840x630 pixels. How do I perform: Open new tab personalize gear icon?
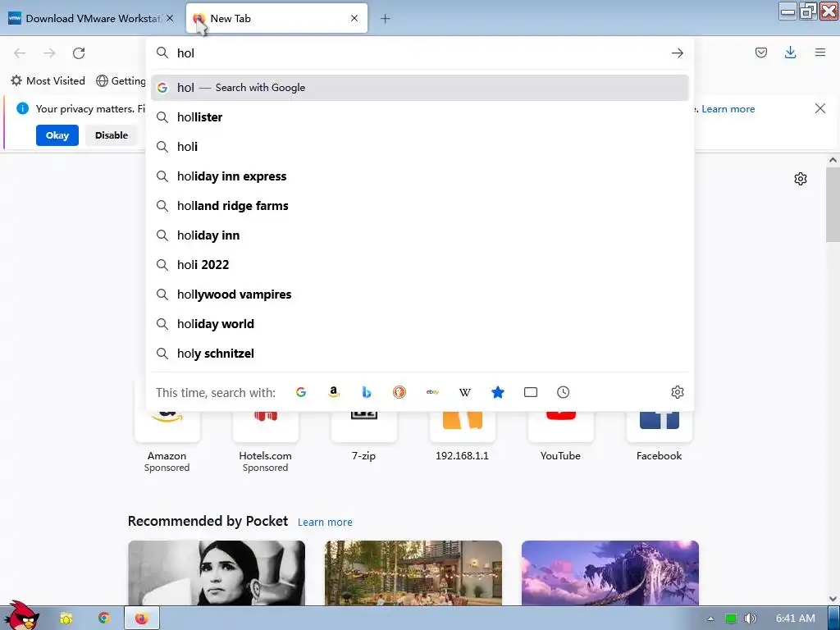click(x=801, y=179)
